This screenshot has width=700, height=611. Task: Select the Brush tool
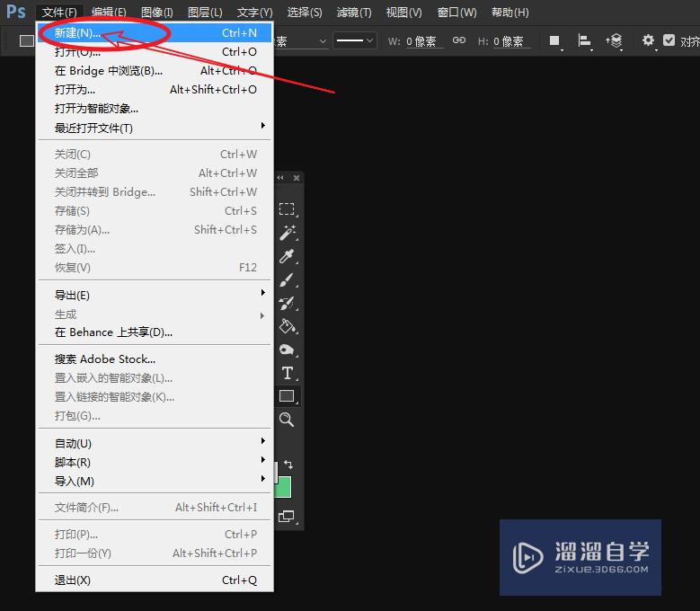click(x=287, y=279)
